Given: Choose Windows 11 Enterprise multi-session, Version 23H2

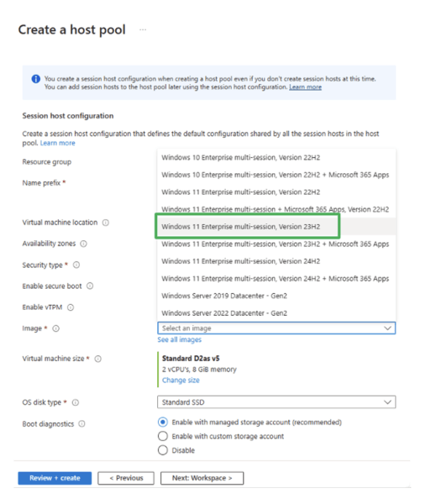Looking at the screenshot, I should [276, 227].
